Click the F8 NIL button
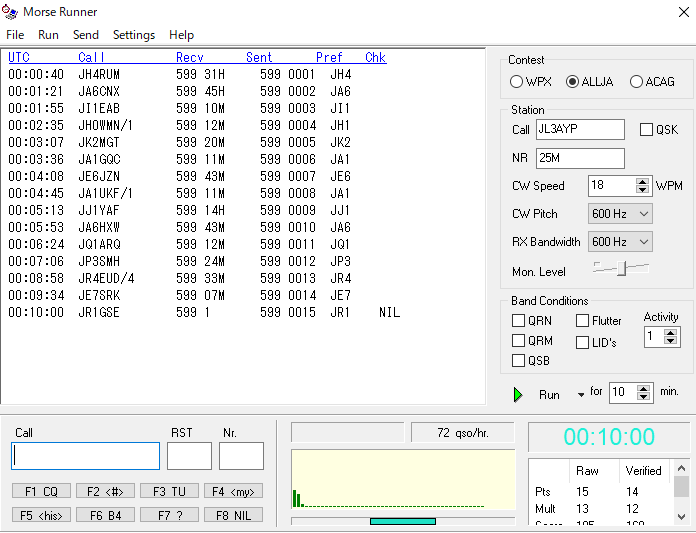This screenshot has height=533, width=696. pyautogui.click(x=233, y=515)
